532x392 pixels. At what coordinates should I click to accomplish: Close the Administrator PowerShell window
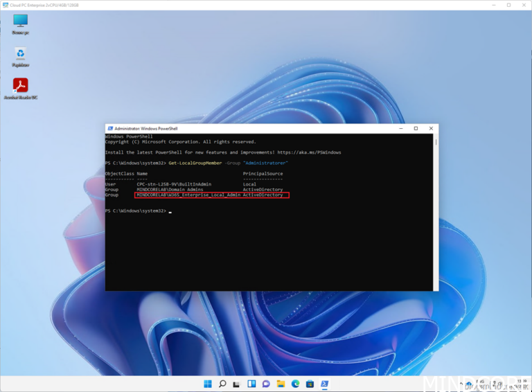coord(431,128)
